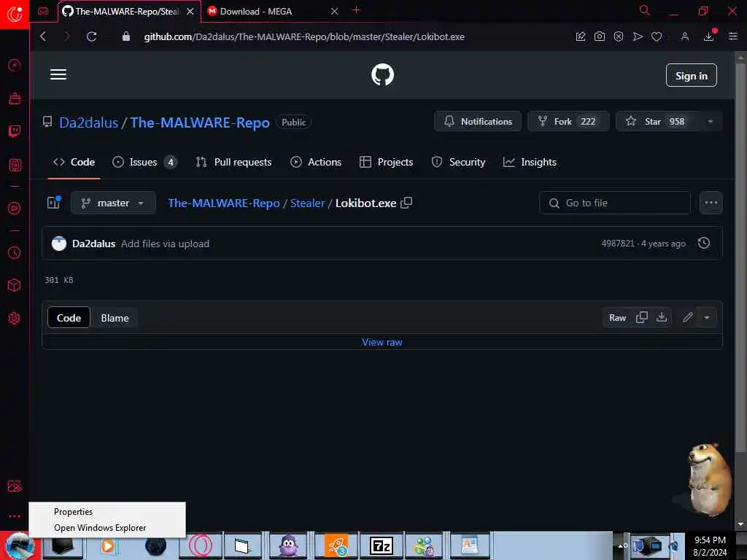Reload the current page

[91, 36]
